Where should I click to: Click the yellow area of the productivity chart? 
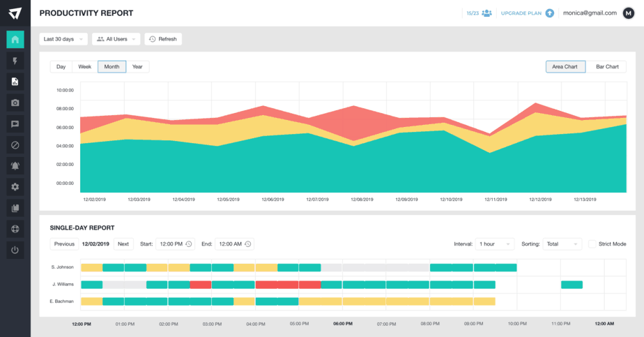pyautogui.click(x=263, y=126)
